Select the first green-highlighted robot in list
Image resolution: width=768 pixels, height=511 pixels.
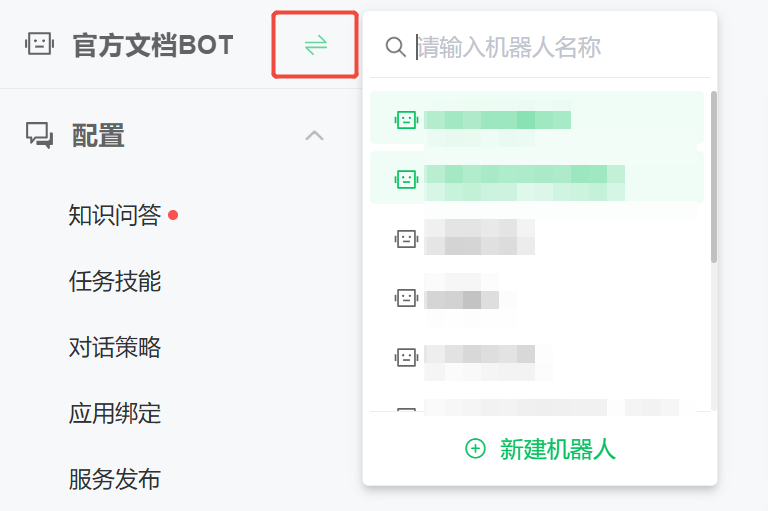pos(537,120)
